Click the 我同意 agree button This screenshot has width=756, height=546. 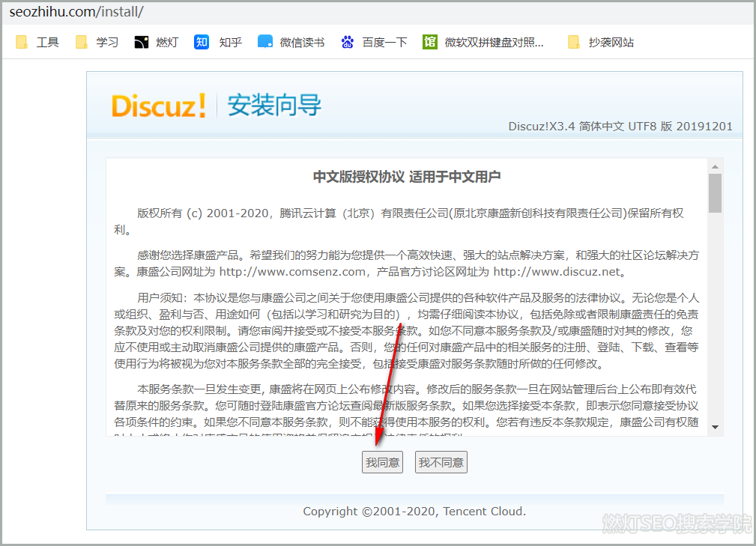pyautogui.click(x=382, y=462)
